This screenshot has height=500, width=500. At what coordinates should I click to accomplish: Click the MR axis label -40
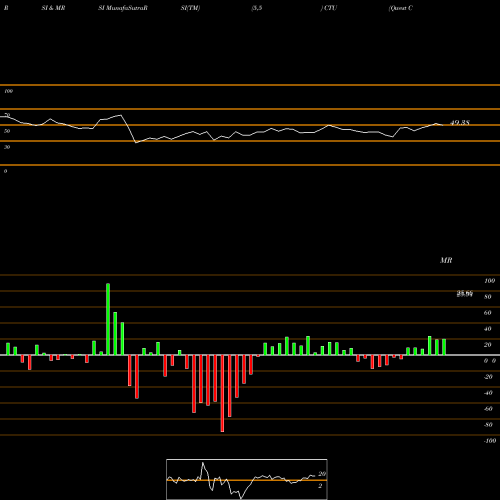tap(488, 393)
